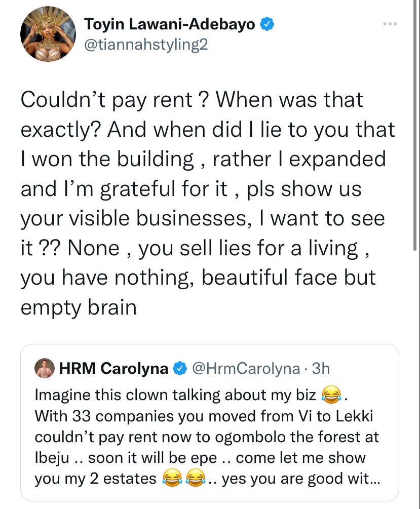This screenshot has width=420, height=509.
Task: Click the Toyin Lawani-Adebayo display name
Action: click(x=170, y=24)
